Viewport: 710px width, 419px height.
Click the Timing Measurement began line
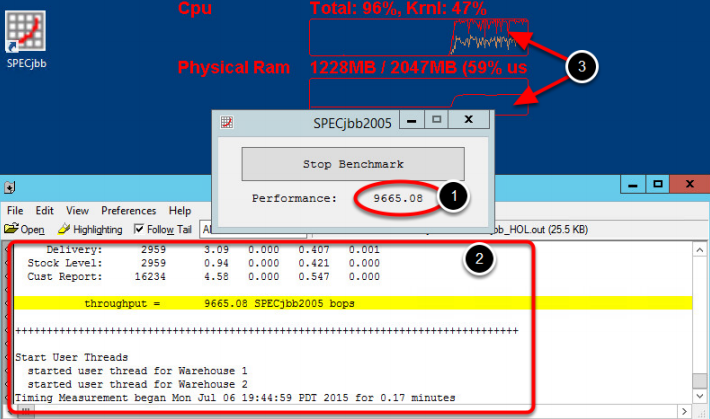[x=235, y=398]
